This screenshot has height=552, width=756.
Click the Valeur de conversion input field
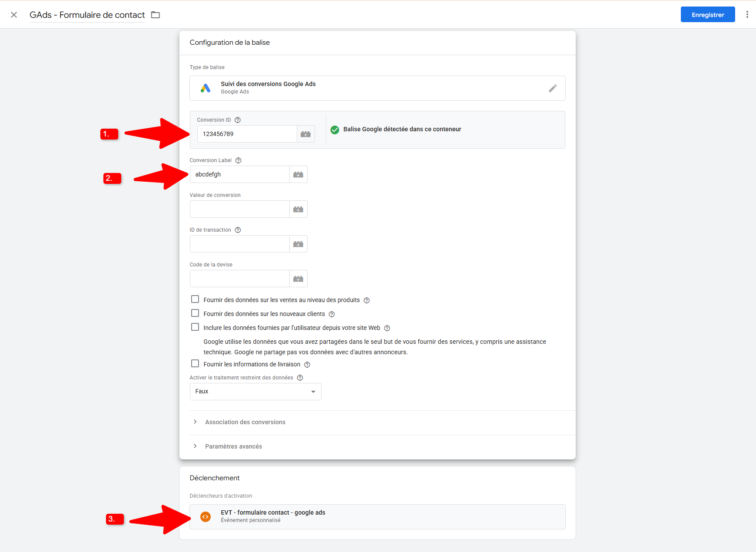(240, 209)
